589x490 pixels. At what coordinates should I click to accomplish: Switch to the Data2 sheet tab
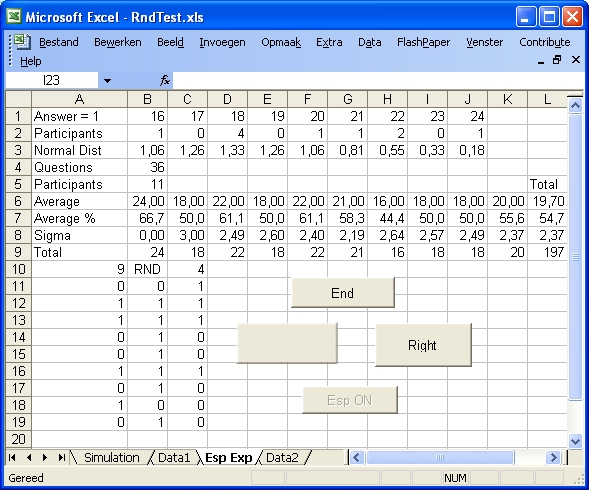point(282,458)
